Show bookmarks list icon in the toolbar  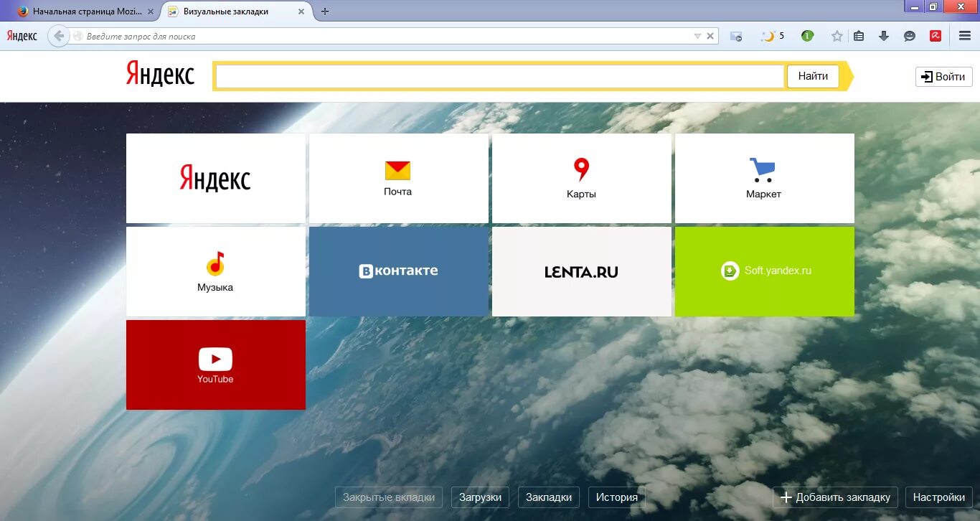[x=859, y=36]
